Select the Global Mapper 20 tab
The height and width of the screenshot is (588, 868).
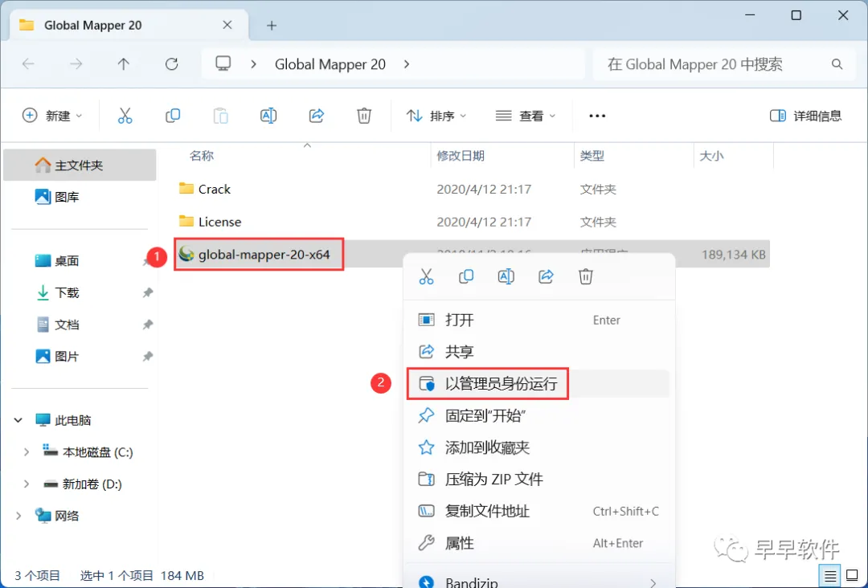129,26
